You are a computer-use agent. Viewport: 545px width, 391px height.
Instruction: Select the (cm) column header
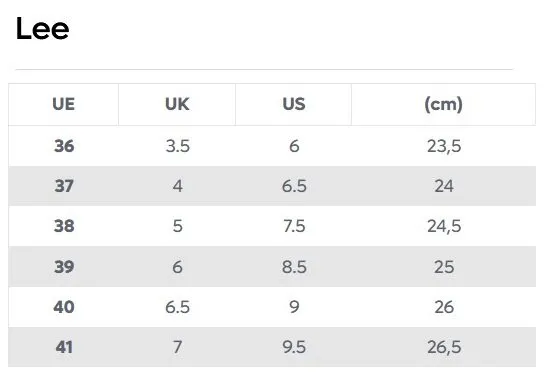pos(444,104)
